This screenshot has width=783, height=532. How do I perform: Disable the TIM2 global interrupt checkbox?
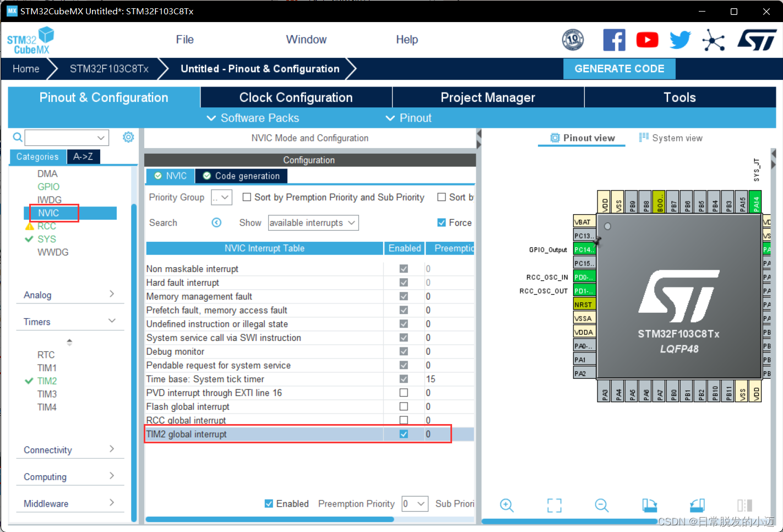[x=404, y=434]
